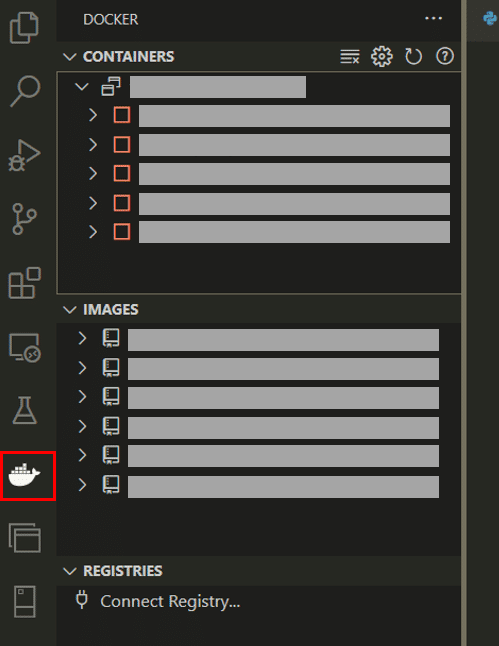Image resolution: width=499 pixels, height=646 pixels.
Task: Refresh the containers list
Action: 413,56
